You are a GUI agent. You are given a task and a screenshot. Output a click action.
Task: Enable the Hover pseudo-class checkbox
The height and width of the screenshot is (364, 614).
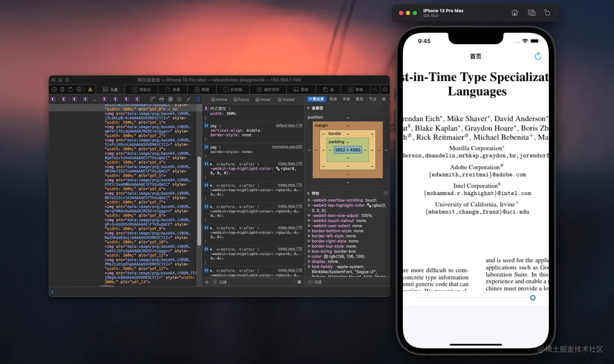pyautogui.click(x=257, y=99)
